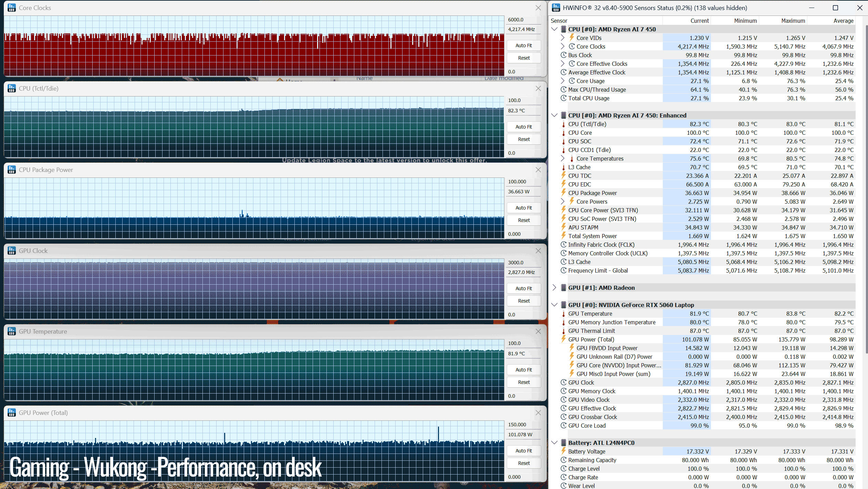
Task: Expand the Core VIDs row
Action: 563,38
